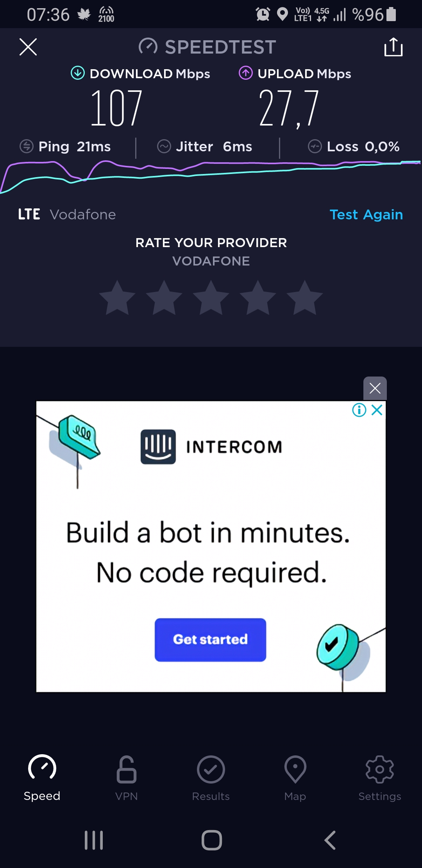The image size is (422, 868).
Task: Rate Vodafone five stars
Action: 305,298
